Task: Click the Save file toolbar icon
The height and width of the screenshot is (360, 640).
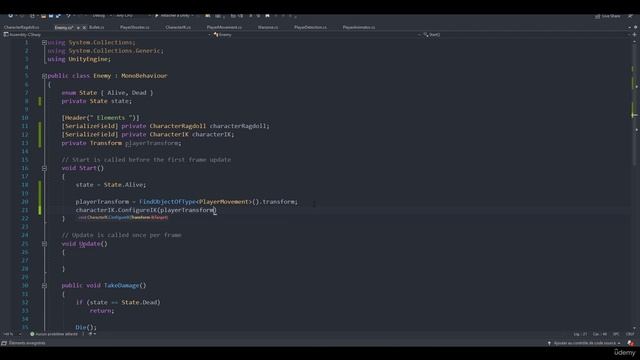Action: [x=51, y=16]
